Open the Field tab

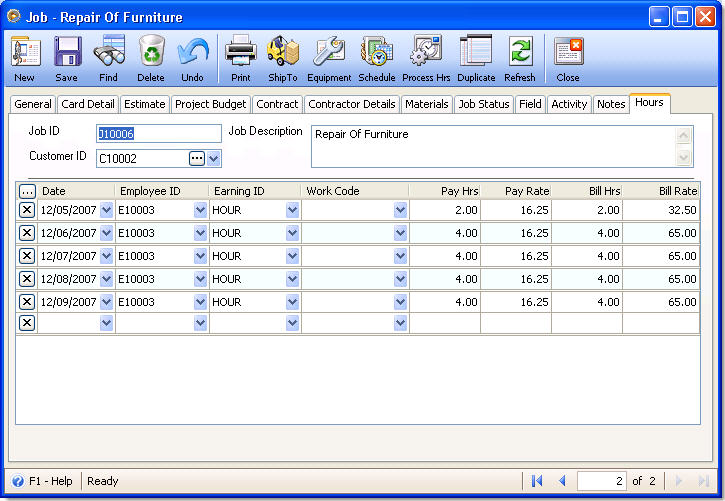[x=530, y=104]
